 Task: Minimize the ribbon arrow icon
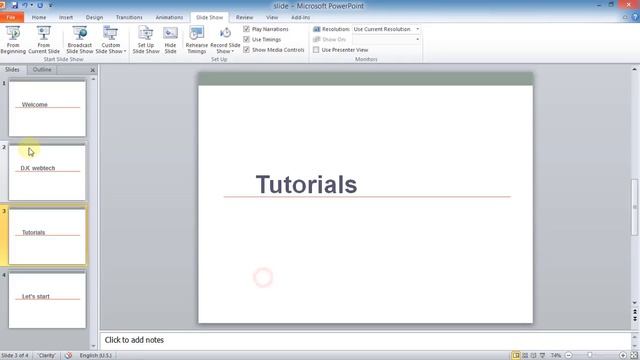625,17
